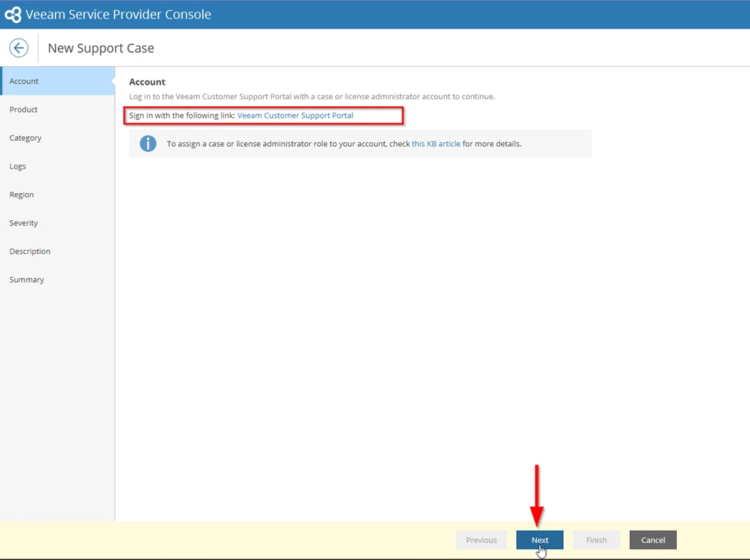This screenshot has height=560, width=750.
Task: Select the Region step
Action: (x=58, y=195)
